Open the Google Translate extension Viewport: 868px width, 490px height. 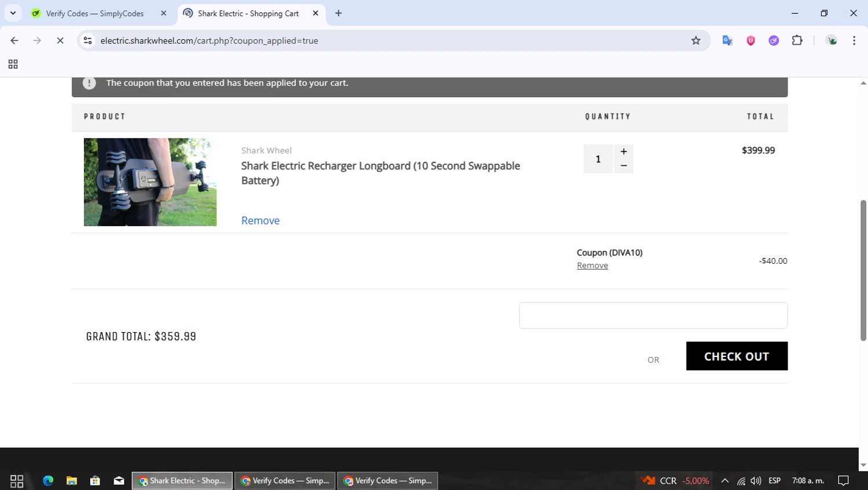coord(727,40)
